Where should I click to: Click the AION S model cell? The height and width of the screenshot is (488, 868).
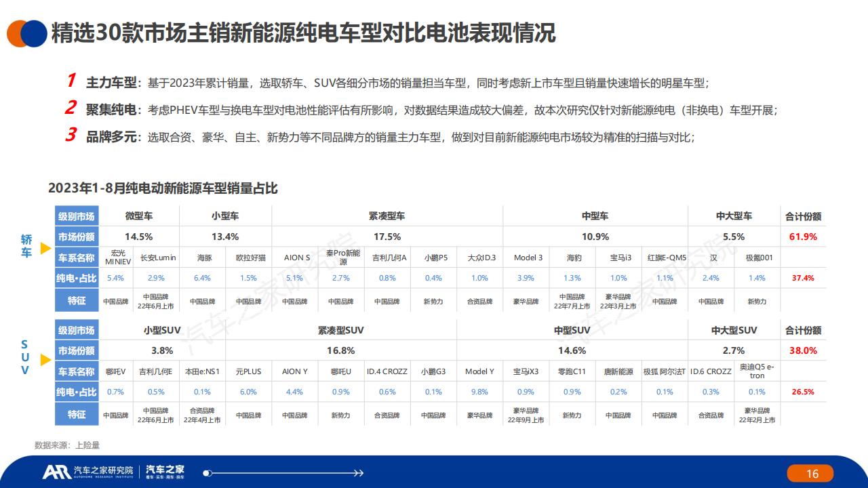[x=296, y=258]
